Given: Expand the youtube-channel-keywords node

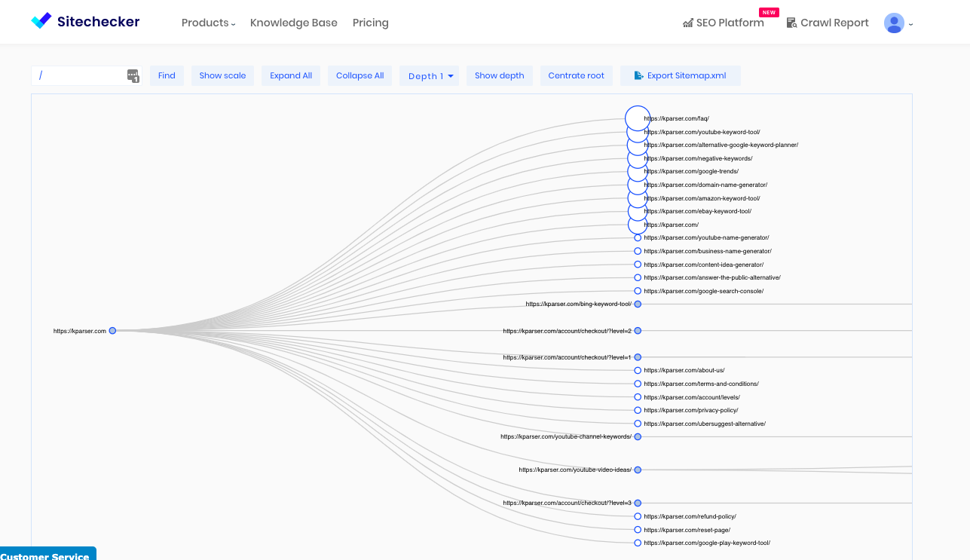Looking at the screenshot, I should pos(638,436).
